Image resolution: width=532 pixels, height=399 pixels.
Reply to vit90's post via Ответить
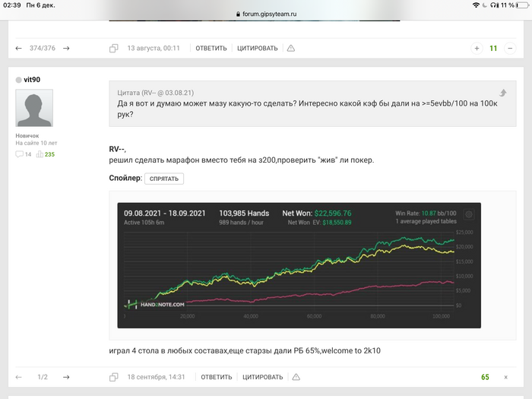coord(217,377)
